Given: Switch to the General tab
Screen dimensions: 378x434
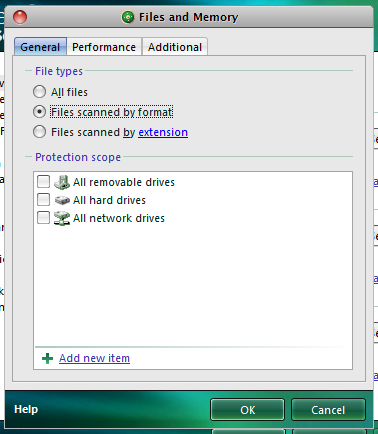Looking at the screenshot, I should [40, 47].
